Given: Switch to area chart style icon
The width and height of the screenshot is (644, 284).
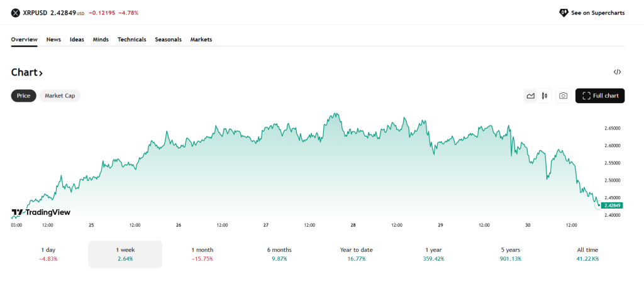Looking at the screenshot, I should [531, 96].
